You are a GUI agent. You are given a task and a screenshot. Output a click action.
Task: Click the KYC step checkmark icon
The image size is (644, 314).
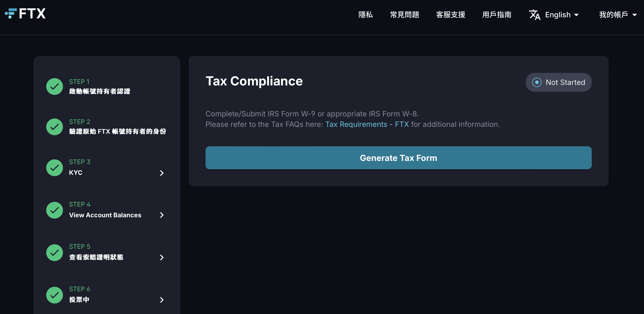(55, 168)
